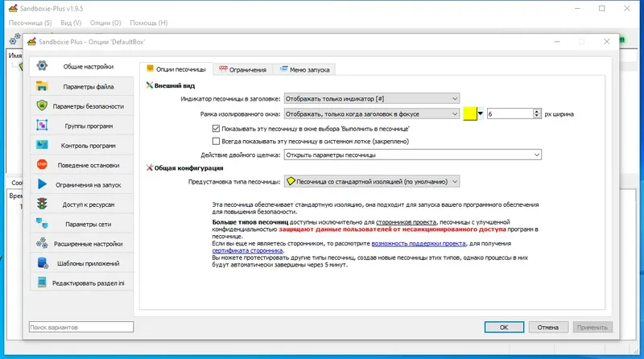The image size is (644, 359).
Task: Select Шаблоны приложений sidebar label
Action: [x=89, y=263]
